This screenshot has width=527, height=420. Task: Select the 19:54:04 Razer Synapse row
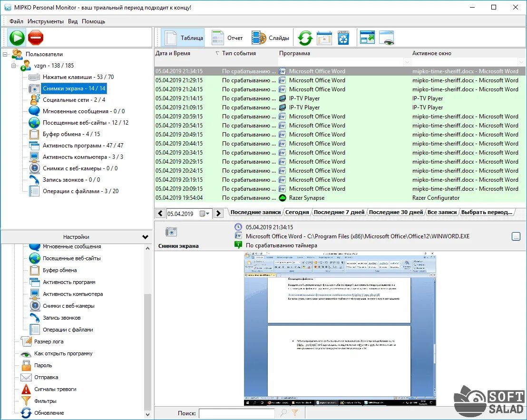tap(340, 198)
